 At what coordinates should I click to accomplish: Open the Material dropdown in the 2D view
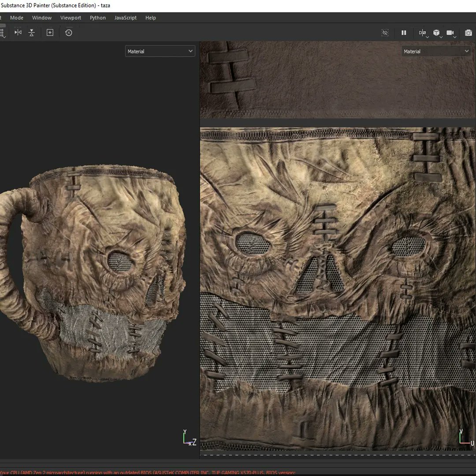pos(436,51)
